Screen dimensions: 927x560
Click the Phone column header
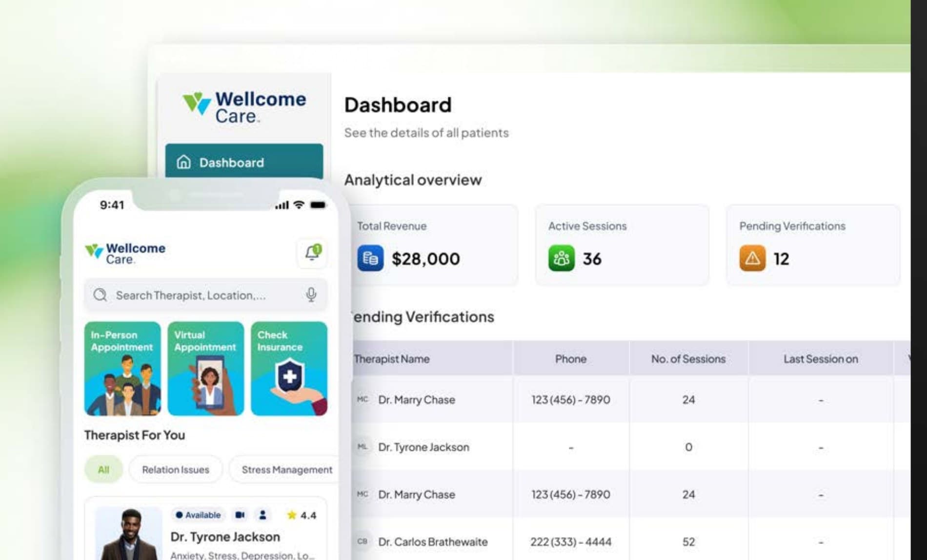pos(571,359)
